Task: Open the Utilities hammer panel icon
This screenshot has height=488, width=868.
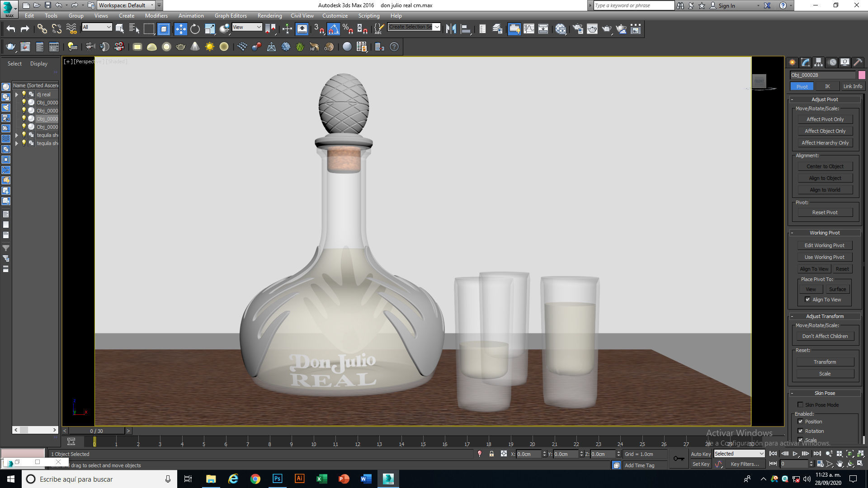Action: 858,62
